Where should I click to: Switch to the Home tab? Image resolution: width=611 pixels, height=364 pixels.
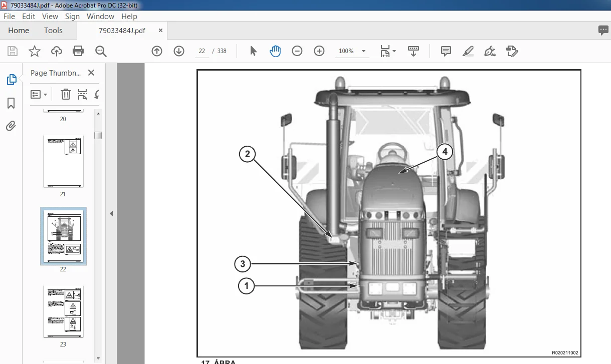coord(19,31)
